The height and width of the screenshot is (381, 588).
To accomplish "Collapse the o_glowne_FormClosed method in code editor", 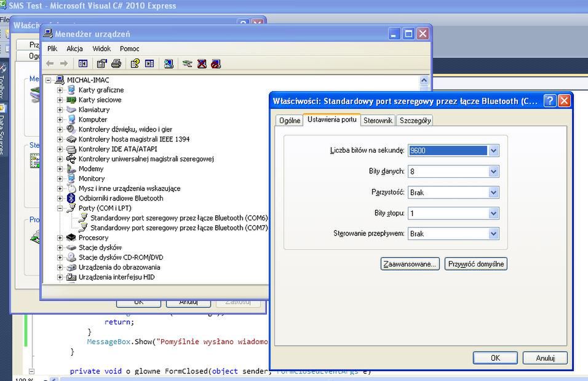I will pos(32,371).
